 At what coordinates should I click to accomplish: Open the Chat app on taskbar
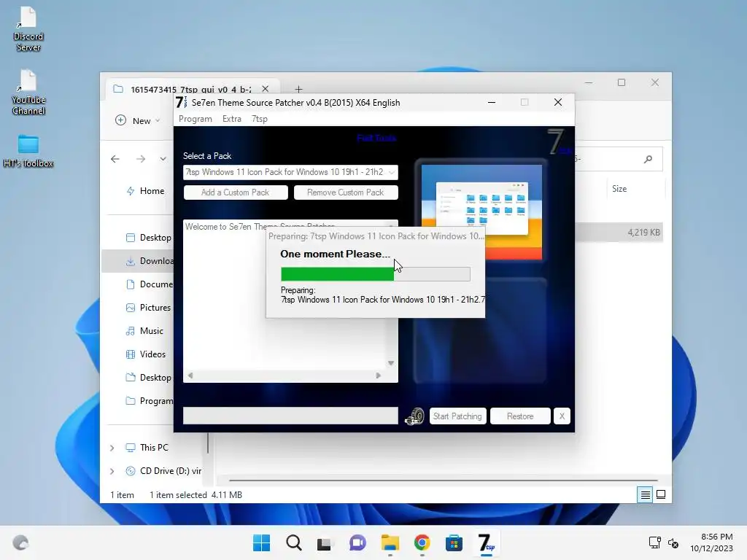357,542
